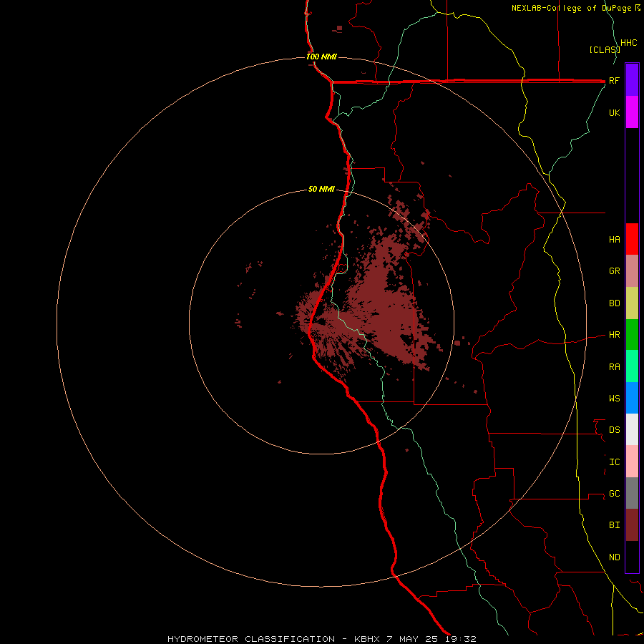Click the "100 NMI" range ring label
The image size is (644, 644).
pyautogui.click(x=321, y=57)
